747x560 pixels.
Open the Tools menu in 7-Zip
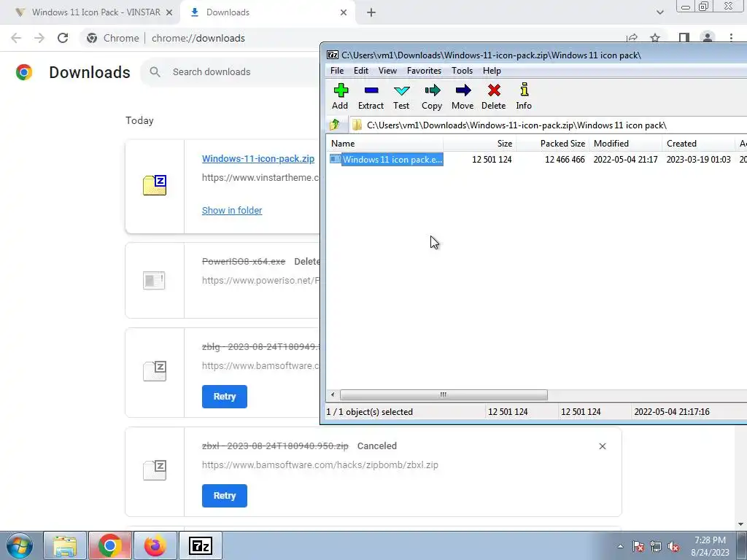coord(462,71)
